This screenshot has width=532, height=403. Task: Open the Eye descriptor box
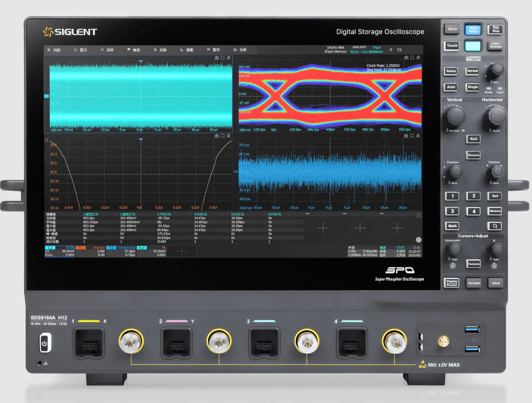152,252
